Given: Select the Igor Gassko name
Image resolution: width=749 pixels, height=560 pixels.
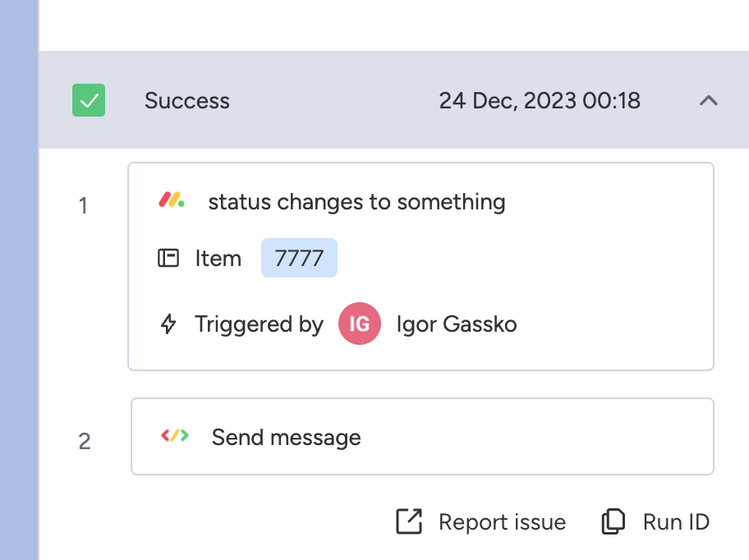Looking at the screenshot, I should pyautogui.click(x=457, y=324).
